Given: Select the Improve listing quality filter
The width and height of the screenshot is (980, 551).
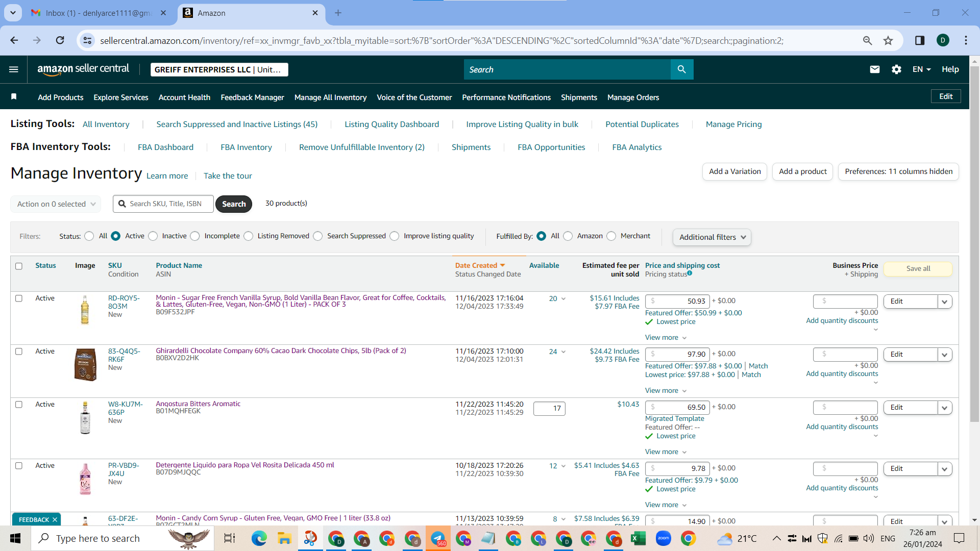Looking at the screenshot, I should pos(395,236).
